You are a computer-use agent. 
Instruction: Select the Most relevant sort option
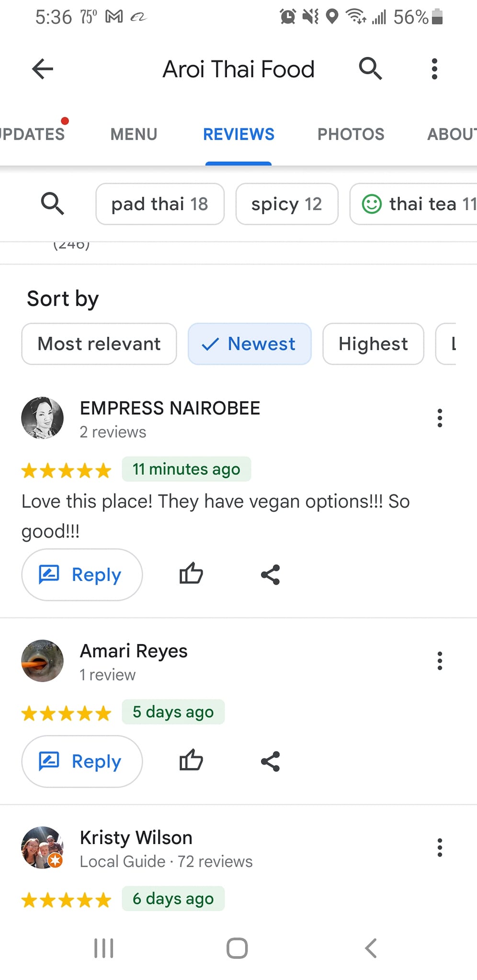pos(99,344)
